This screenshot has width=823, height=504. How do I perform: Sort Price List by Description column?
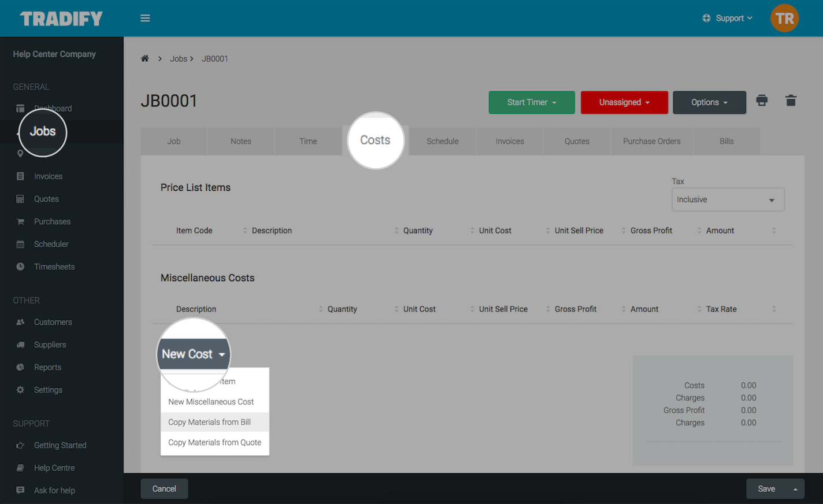point(272,231)
